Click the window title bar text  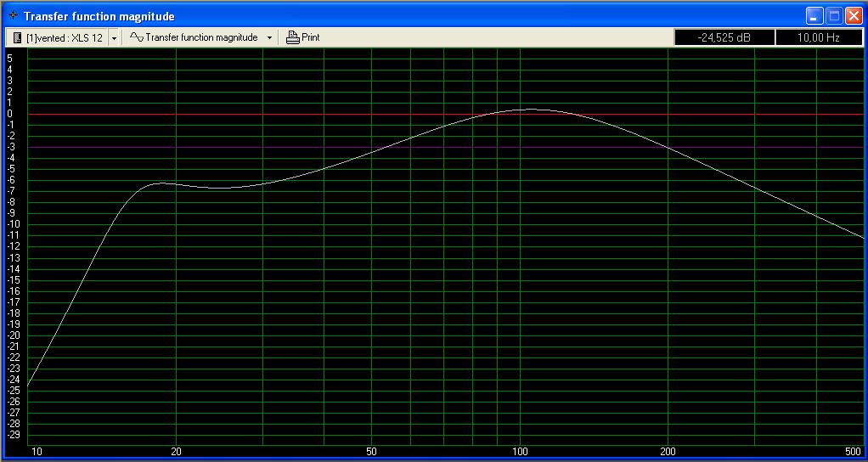pyautogui.click(x=99, y=16)
